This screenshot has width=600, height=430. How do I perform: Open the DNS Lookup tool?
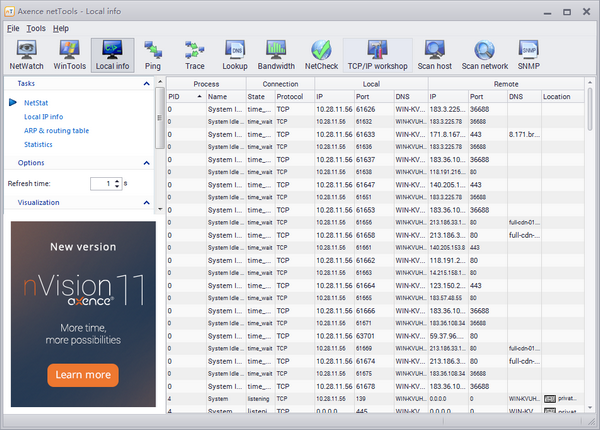coord(235,54)
